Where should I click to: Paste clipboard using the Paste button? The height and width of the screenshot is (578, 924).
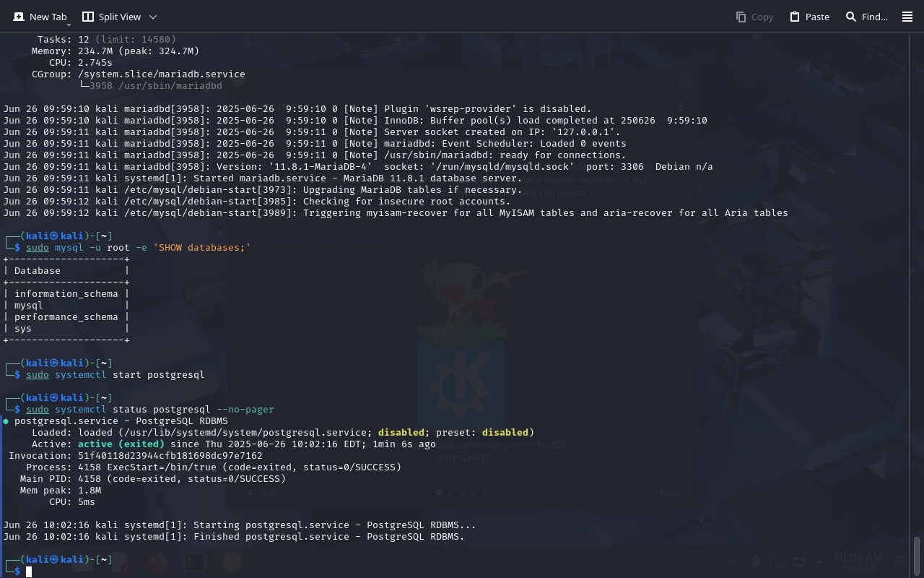[x=809, y=17]
